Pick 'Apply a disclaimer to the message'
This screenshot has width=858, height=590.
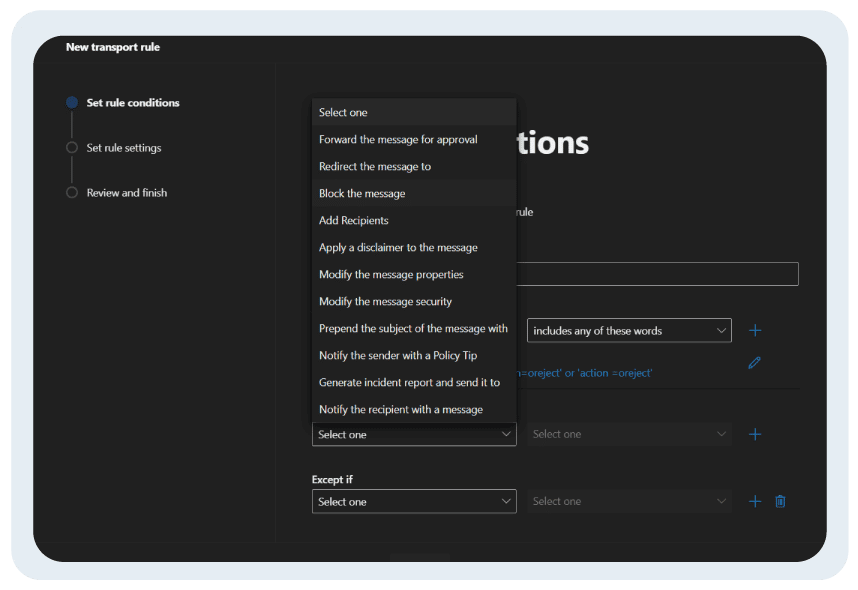pos(398,247)
